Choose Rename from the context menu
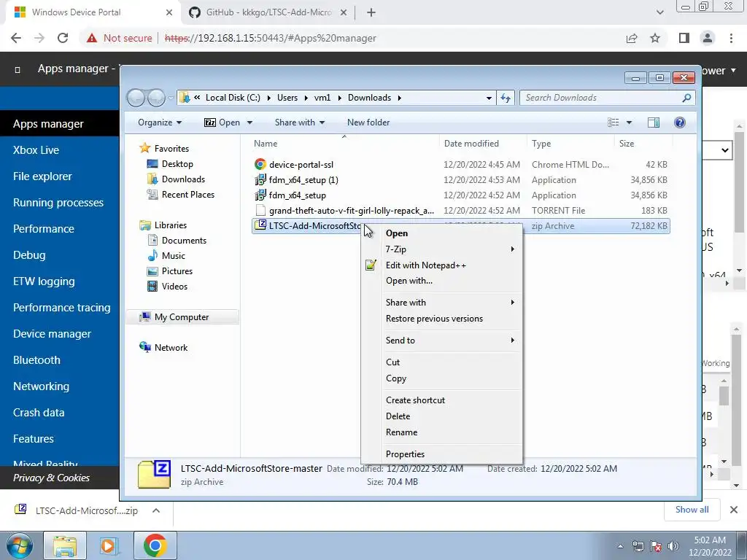Image resolution: width=747 pixels, height=560 pixels. click(x=401, y=432)
